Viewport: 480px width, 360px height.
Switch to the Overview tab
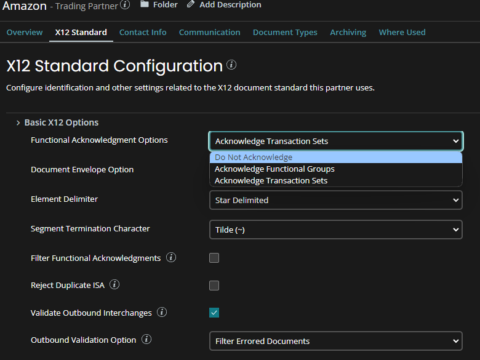coord(25,32)
